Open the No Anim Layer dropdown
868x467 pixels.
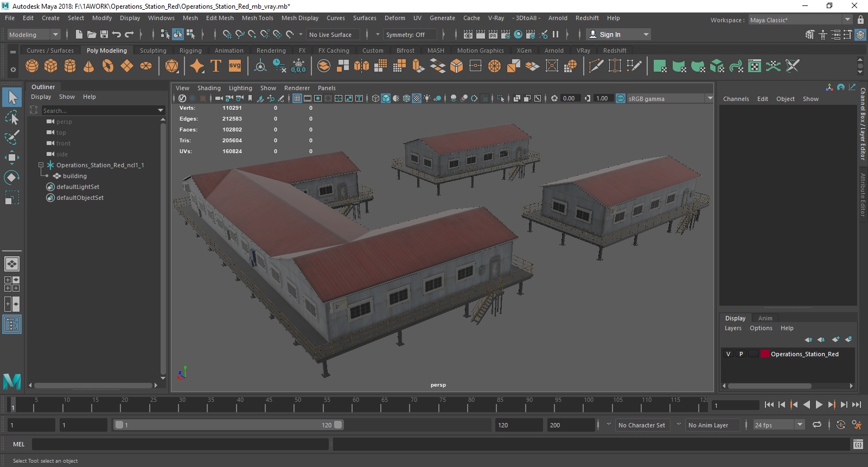coord(679,425)
